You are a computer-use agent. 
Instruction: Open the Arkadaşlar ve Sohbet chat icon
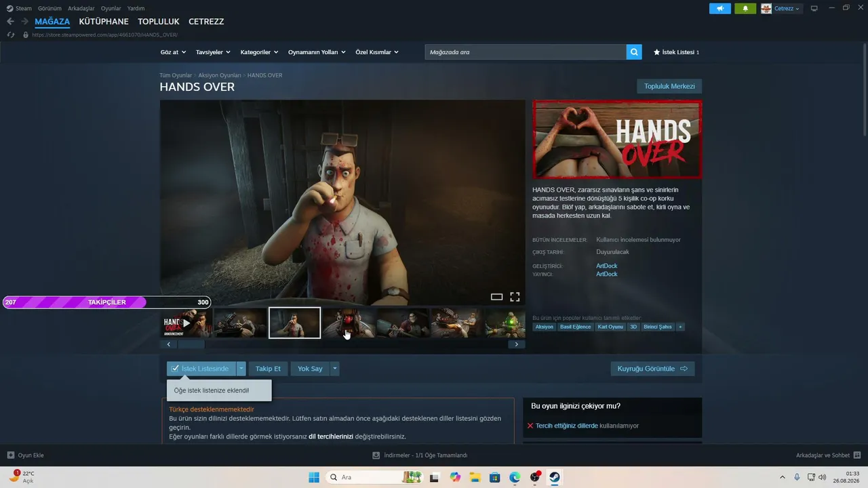[857, 455]
